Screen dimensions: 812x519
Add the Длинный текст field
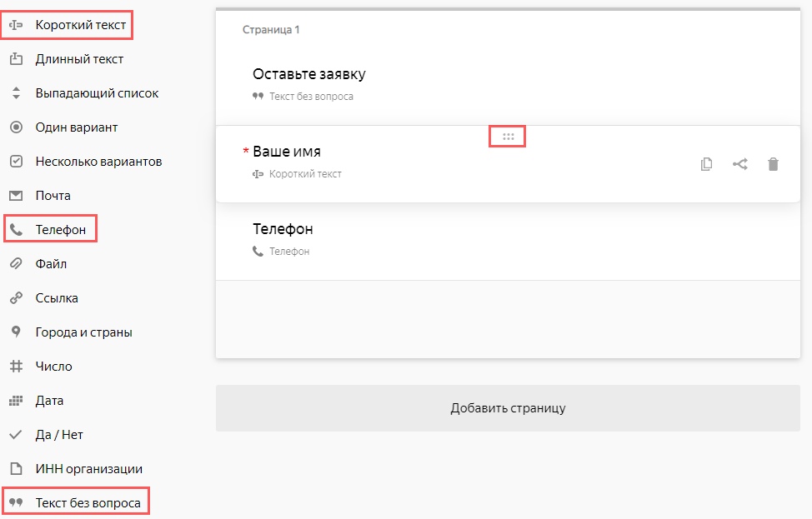pyautogui.click(x=79, y=59)
